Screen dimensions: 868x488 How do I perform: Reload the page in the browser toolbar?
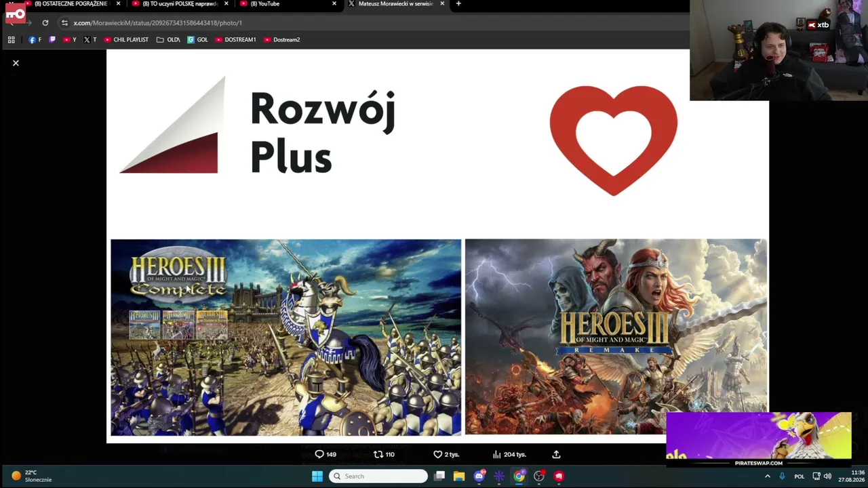[x=45, y=23]
